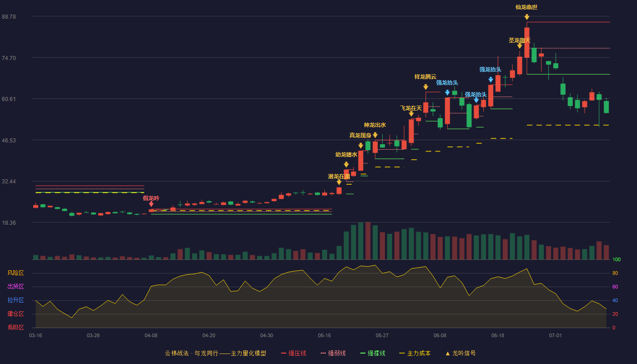Viewport: 637px width, 364px height.
Task: Click the 风险区 zone label
Action: [15, 273]
